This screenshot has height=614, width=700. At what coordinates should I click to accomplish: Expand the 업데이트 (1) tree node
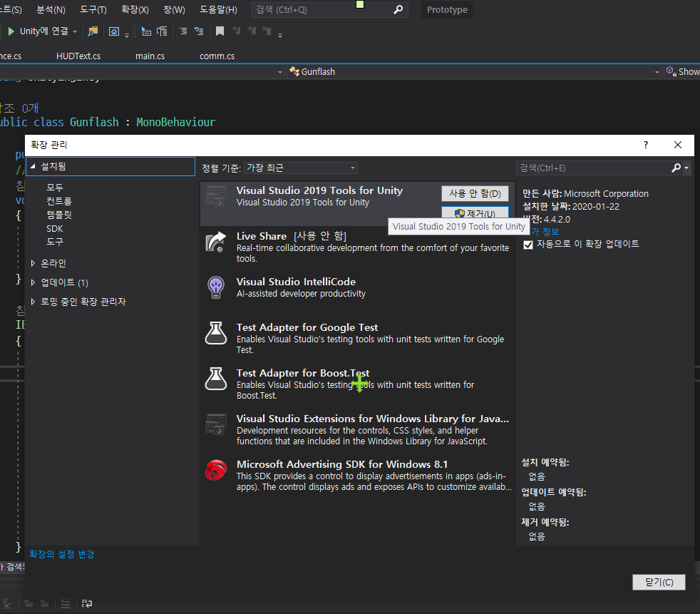33,282
